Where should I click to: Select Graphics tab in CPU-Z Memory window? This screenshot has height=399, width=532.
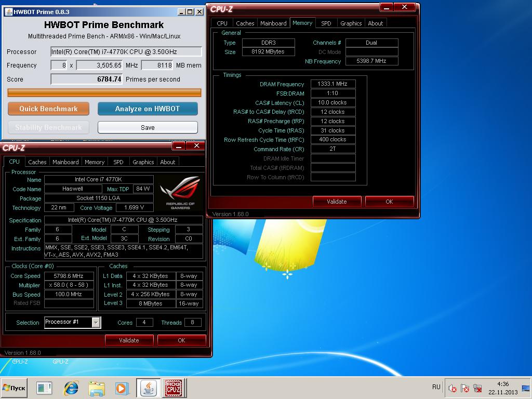pos(351,23)
